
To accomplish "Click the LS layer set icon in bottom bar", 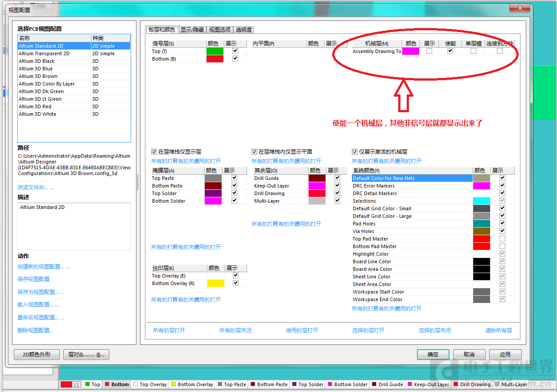I will (70, 384).
